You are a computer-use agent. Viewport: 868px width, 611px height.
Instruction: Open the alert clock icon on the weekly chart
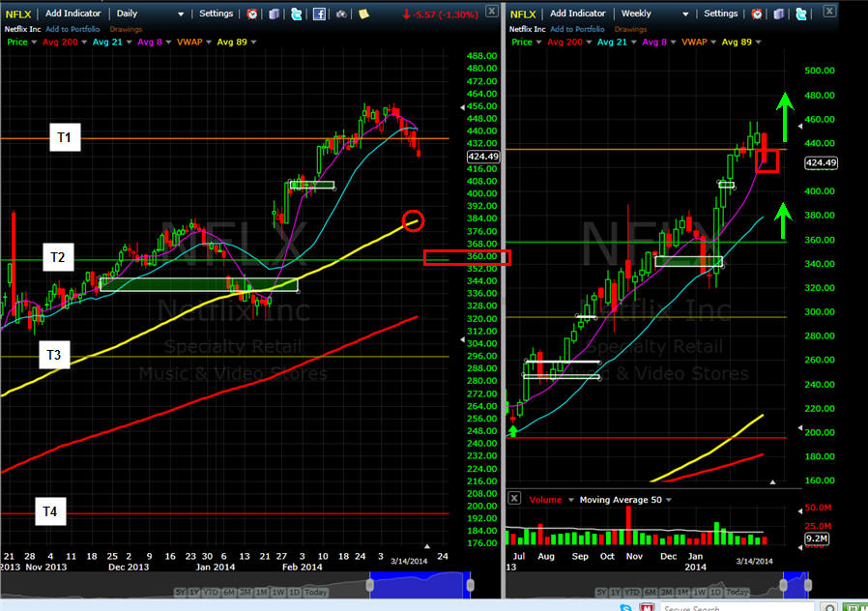click(757, 14)
